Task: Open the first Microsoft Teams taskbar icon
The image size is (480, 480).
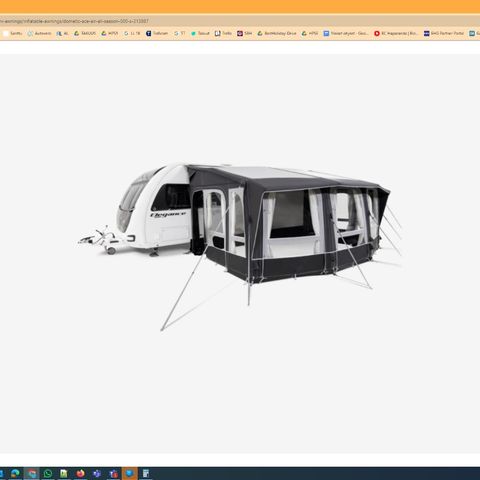Action: (x=97, y=473)
